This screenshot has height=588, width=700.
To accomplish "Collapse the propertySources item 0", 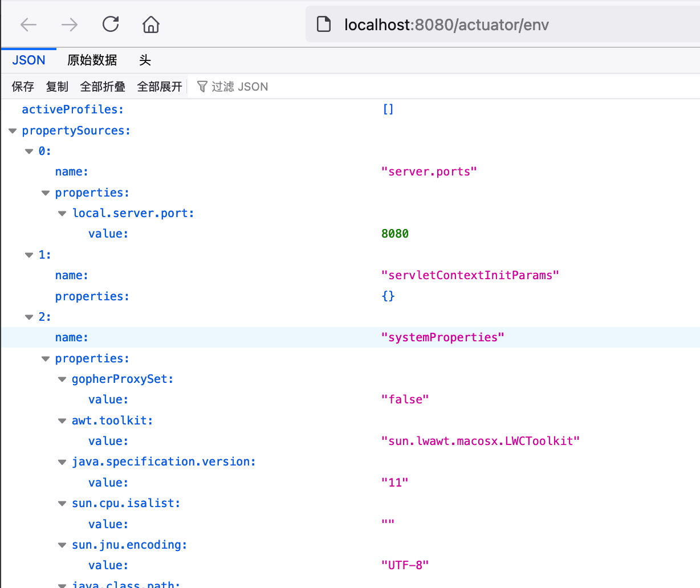I will pyautogui.click(x=29, y=152).
